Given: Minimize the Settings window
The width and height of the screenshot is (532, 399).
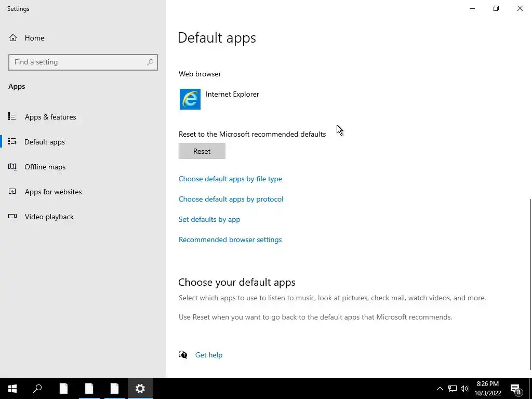Looking at the screenshot, I should (472, 8).
